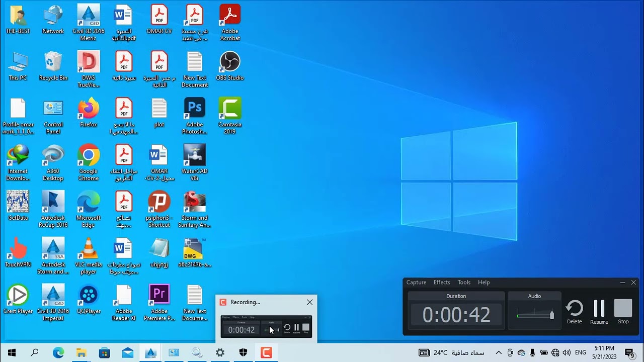644x362 pixels.
Task: Switch the ENG input language indicator
Action: [x=580, y=353]
